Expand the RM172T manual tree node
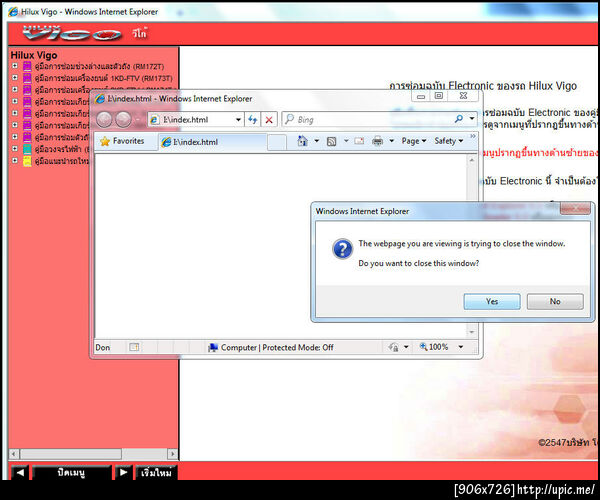The height and width of the screenshot is (500, 600). (15, 66)
